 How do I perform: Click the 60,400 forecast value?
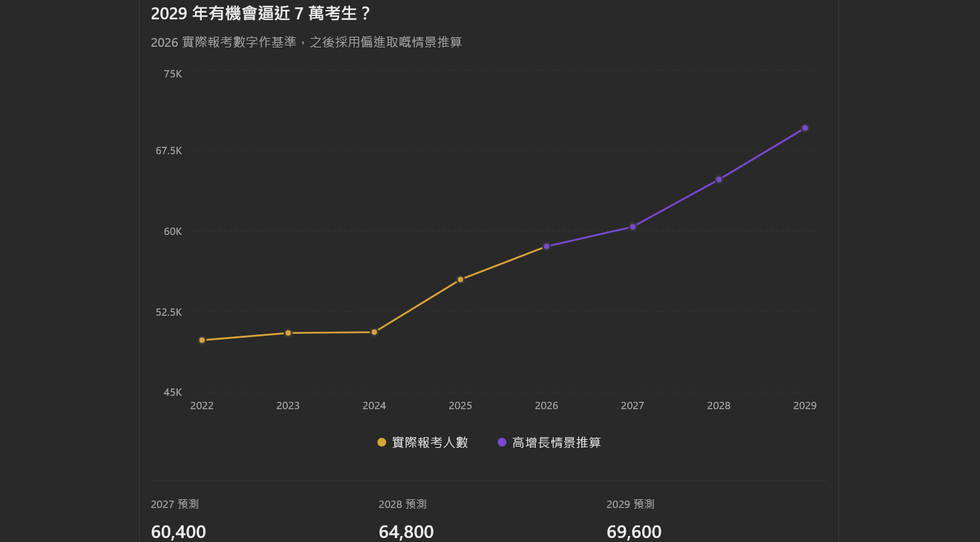point(178,532)
